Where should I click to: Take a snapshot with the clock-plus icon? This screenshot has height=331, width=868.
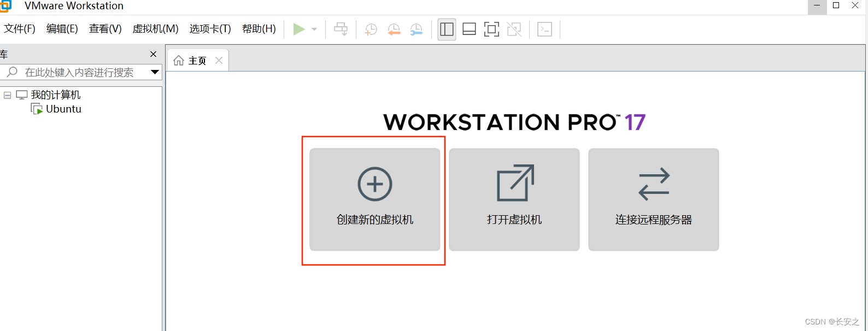[x=371, y=29]
